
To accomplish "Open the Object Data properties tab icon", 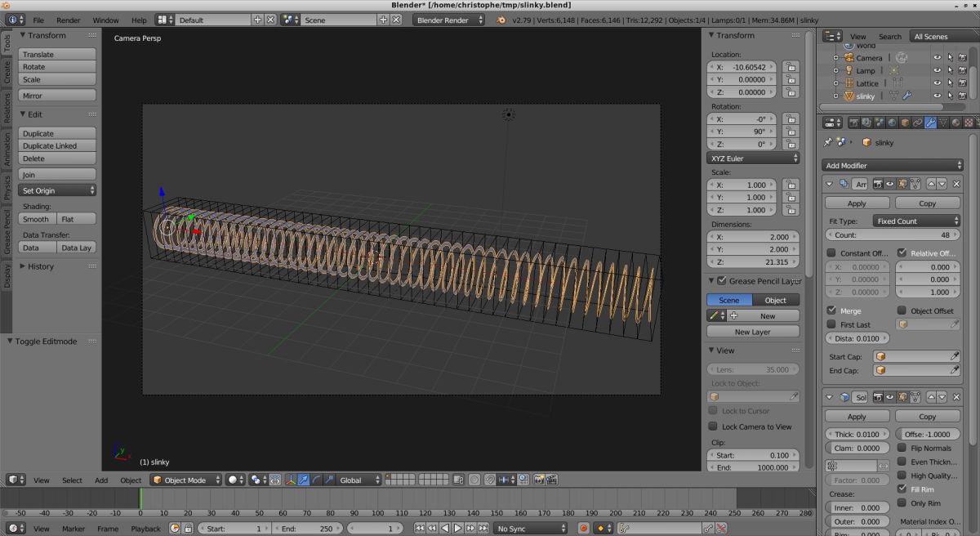I will [x=943, y=123].
